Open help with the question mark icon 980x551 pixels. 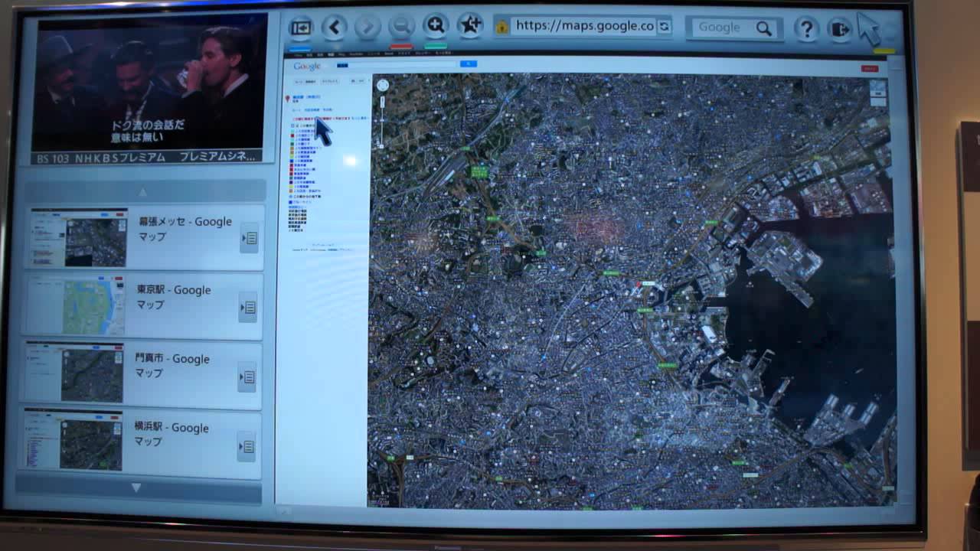805,29
